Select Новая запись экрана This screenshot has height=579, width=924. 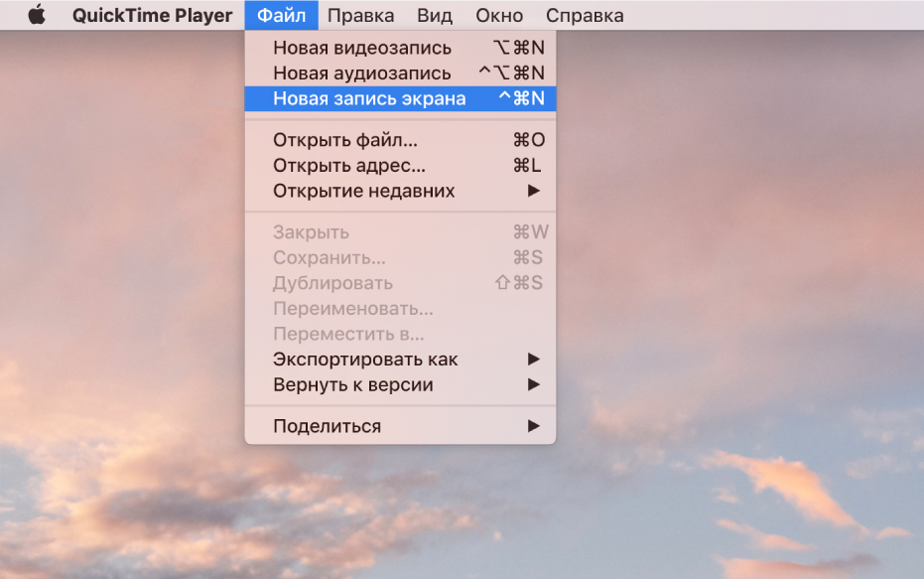click(x=400, y=98)
